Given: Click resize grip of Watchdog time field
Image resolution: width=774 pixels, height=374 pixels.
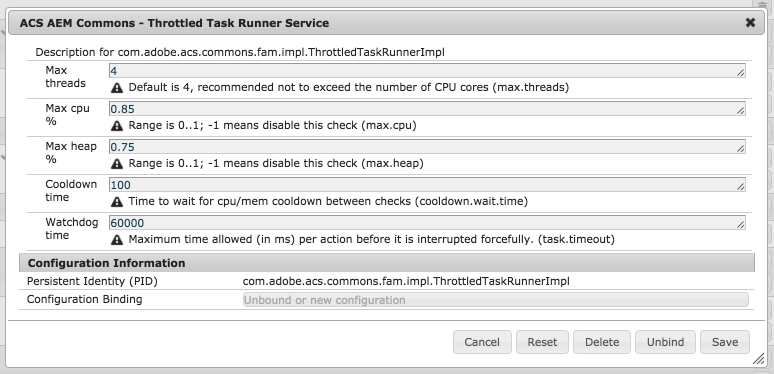Looking at the screenshot, I should (x=740, y=224).
